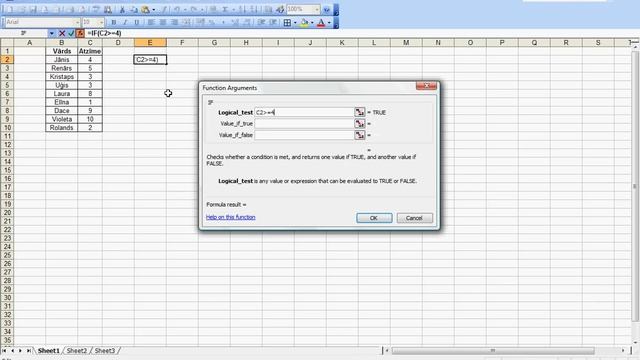Click the New workbook icon

[10, 9]
